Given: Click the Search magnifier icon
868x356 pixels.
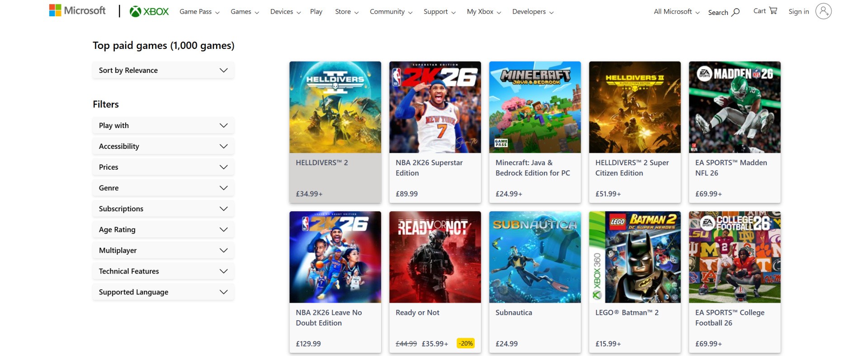Looking at the screenshot, I should tap(736, 12).
